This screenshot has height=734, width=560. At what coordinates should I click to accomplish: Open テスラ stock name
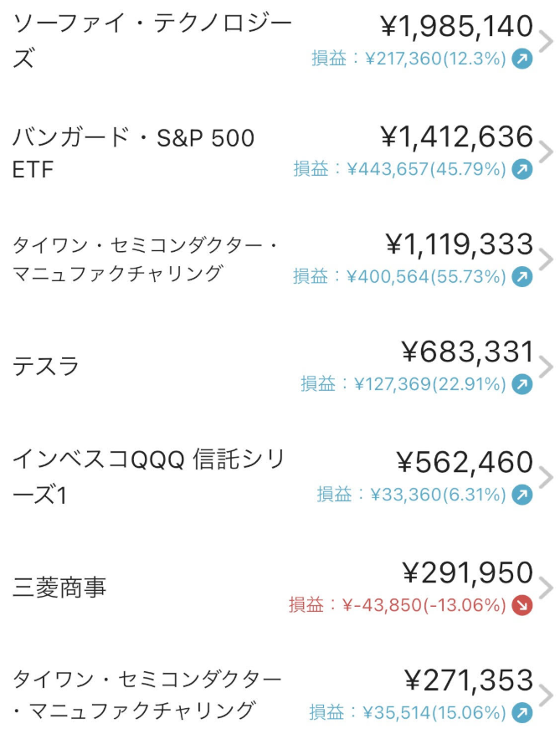coord(45,366)
